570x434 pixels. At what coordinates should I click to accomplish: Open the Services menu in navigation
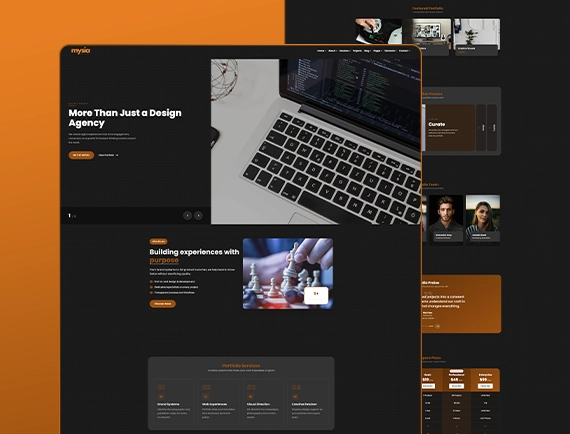coord(345,51)
